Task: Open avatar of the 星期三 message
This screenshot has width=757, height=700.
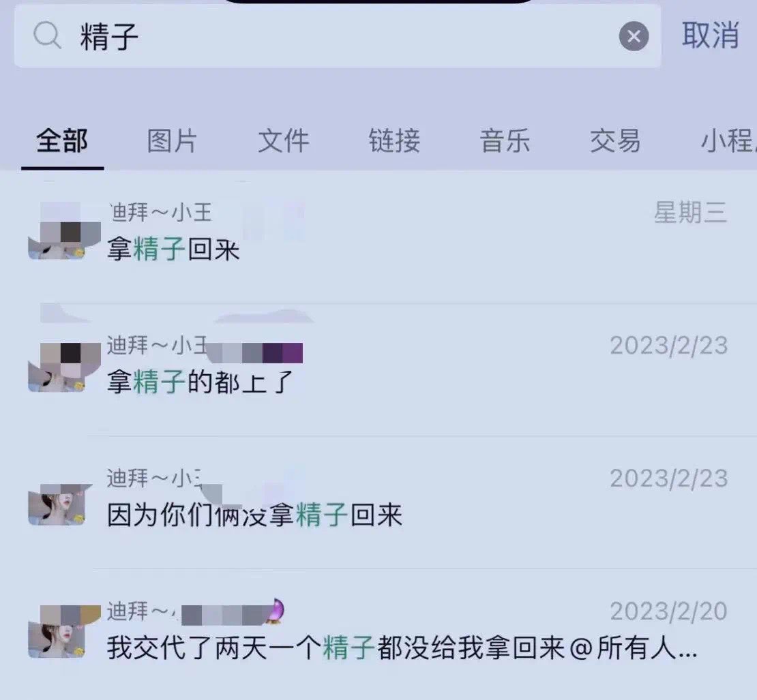Action: 64,230
